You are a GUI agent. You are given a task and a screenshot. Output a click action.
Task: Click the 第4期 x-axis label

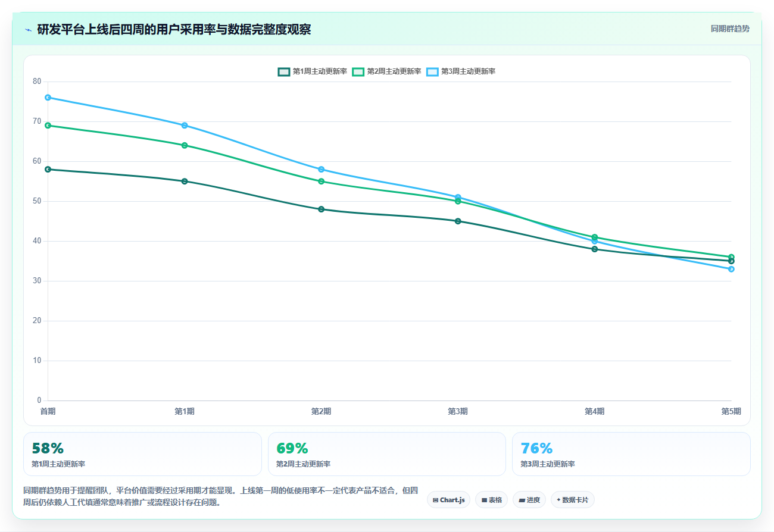595,411
